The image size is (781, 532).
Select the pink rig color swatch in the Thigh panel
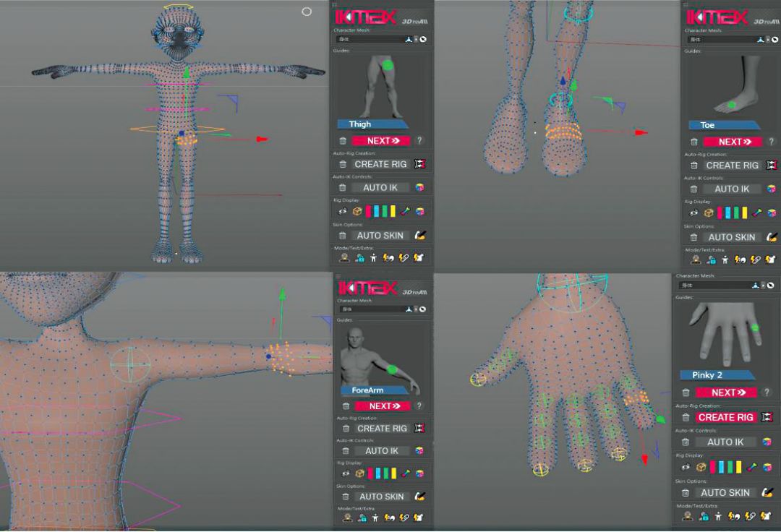pyautogui.click(x=369, y=212)
